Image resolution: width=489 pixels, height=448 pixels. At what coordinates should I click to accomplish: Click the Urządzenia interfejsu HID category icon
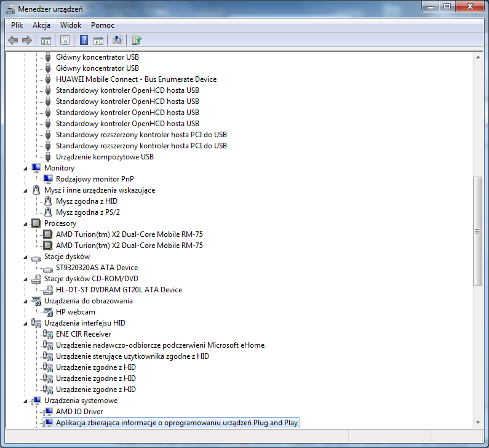[x=36, y=323]
